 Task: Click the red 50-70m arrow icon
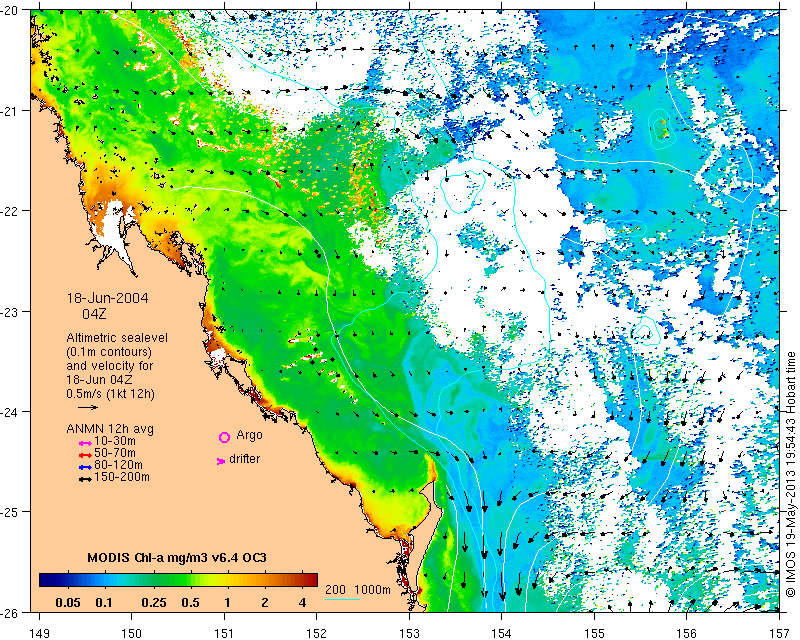(85, 455)
